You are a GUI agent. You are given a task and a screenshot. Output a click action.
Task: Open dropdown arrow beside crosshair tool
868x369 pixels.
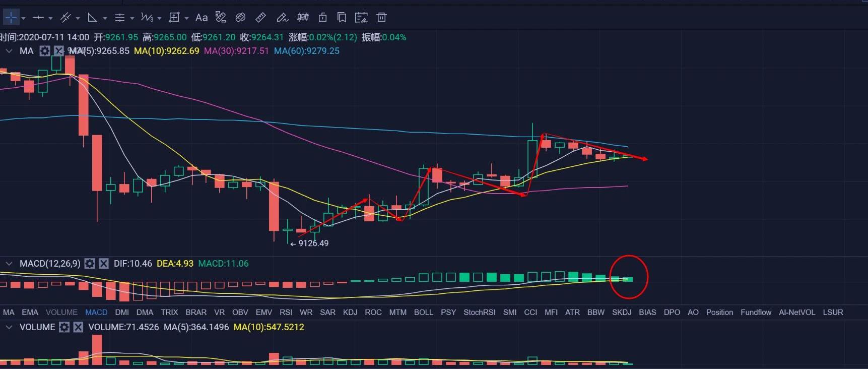[23, 18]
